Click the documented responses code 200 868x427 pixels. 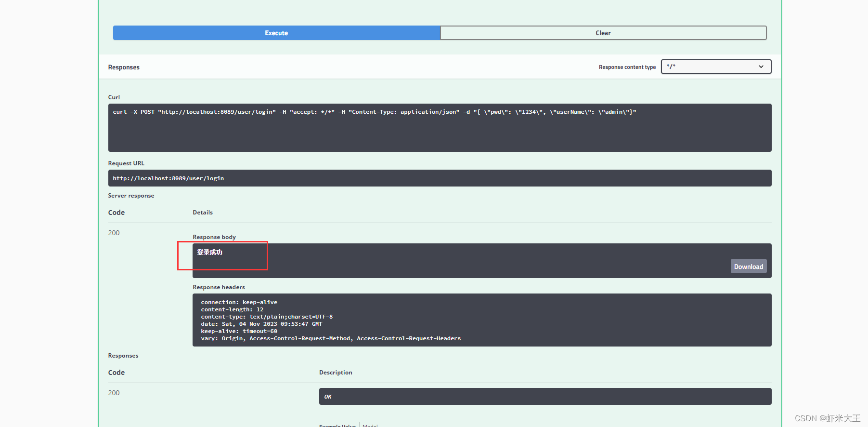click(x=114, y=393)
